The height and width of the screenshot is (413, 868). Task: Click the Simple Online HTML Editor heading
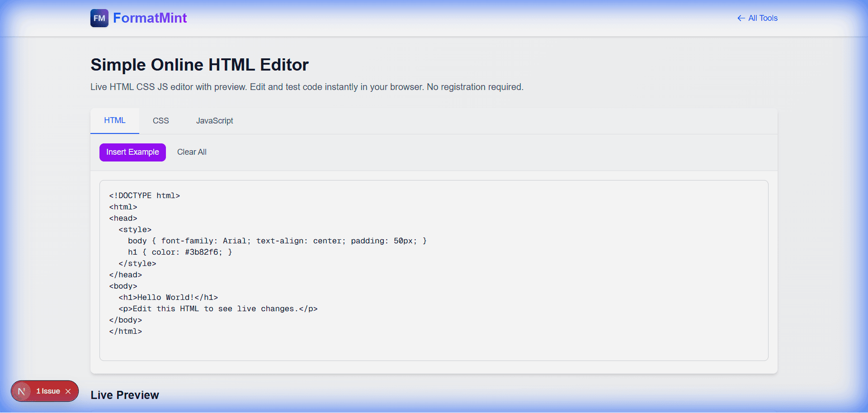(199, 65)
